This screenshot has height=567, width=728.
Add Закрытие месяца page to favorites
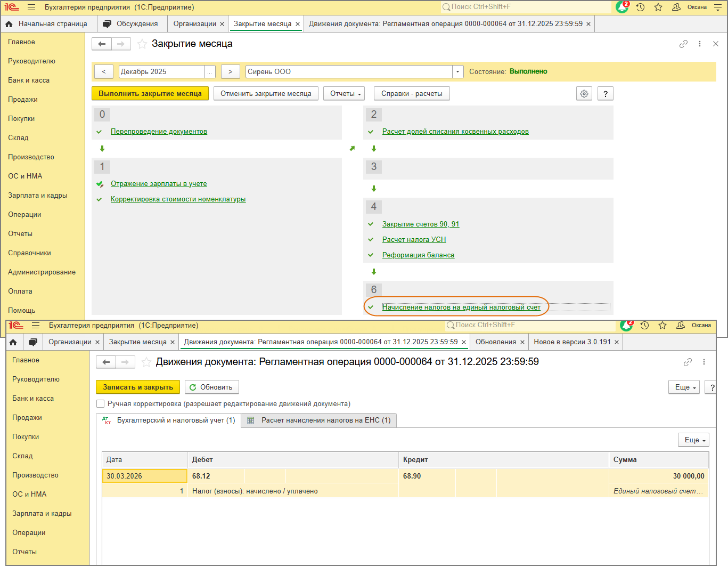coord(142,44)
